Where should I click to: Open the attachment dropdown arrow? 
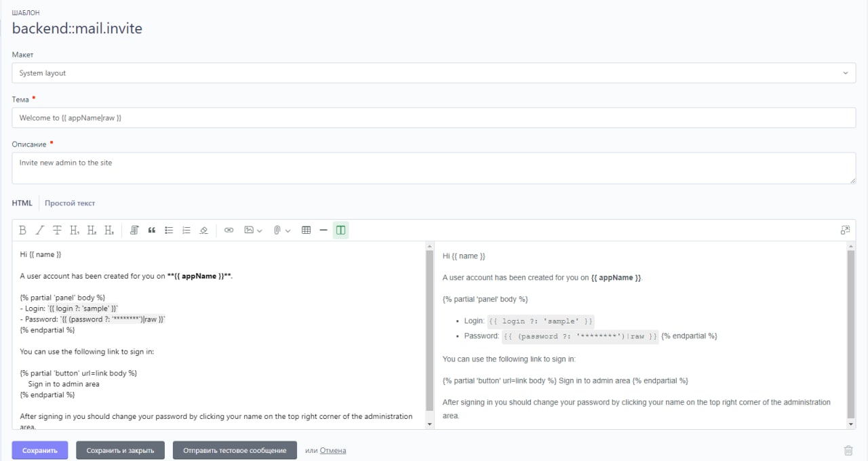pos(288,230)
